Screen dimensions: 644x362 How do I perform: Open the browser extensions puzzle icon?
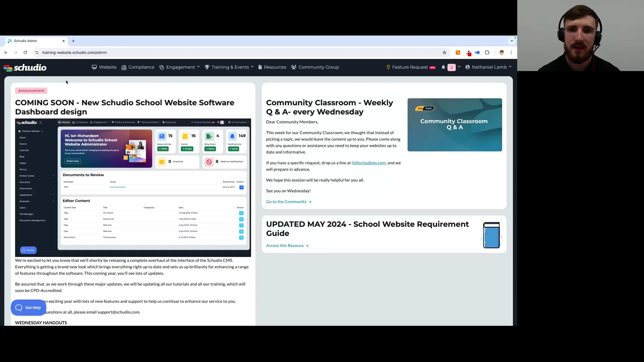pyautogui.click(x=487, y=53)
